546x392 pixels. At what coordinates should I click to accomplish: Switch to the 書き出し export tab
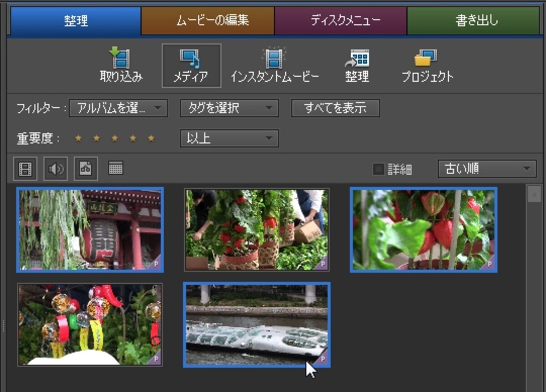click(473, 21)
